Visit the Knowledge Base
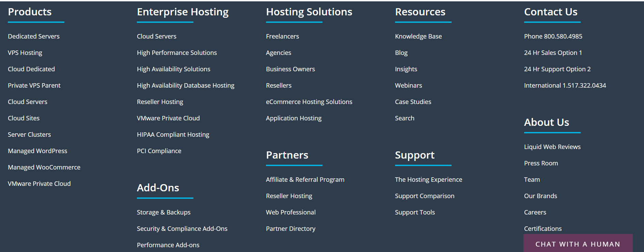The image size is (644, 252). (x=418, y=36)
